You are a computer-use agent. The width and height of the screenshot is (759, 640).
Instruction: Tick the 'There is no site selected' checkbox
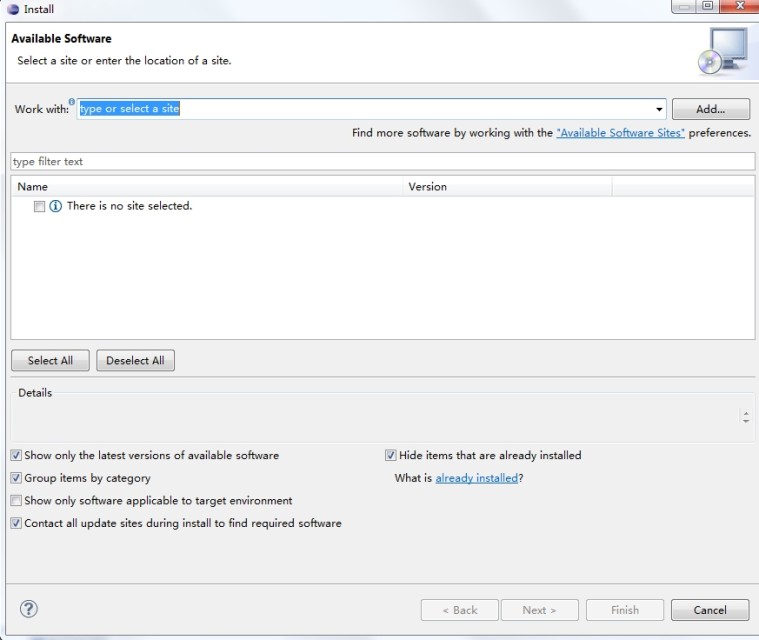[x=39, y=206]
